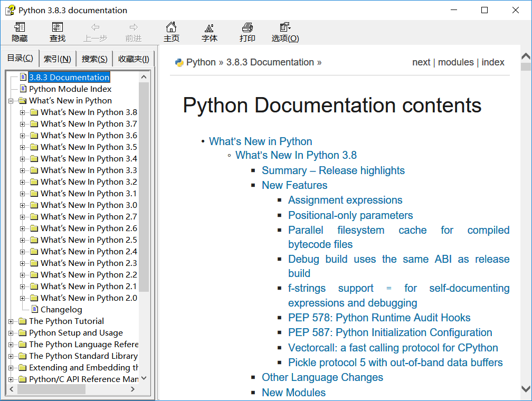Viewport: 532px width, 401px height.
Task: Open 'Positional-only parameters' link
Action: (350, 215)
